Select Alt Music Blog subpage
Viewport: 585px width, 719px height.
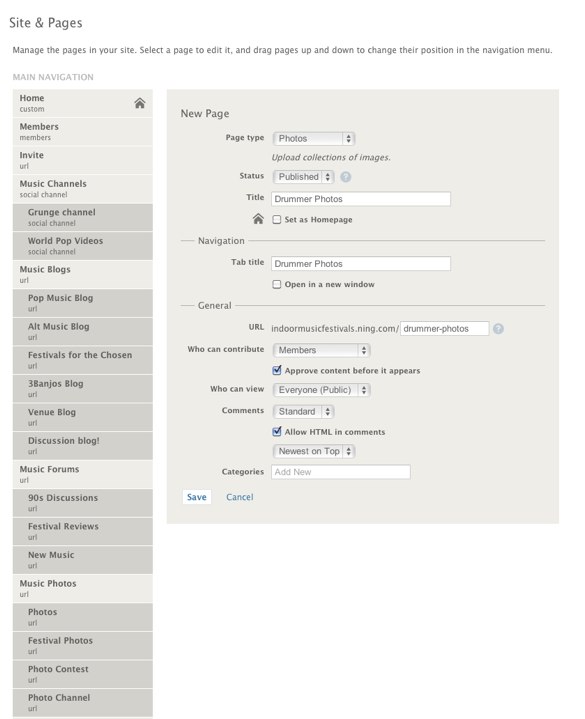click(83, 332)
